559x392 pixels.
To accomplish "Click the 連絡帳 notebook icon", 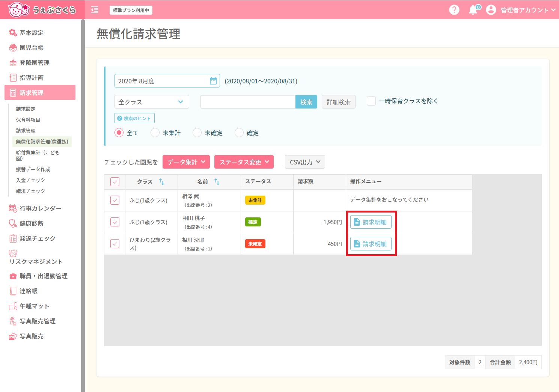I will coord(13,291).
